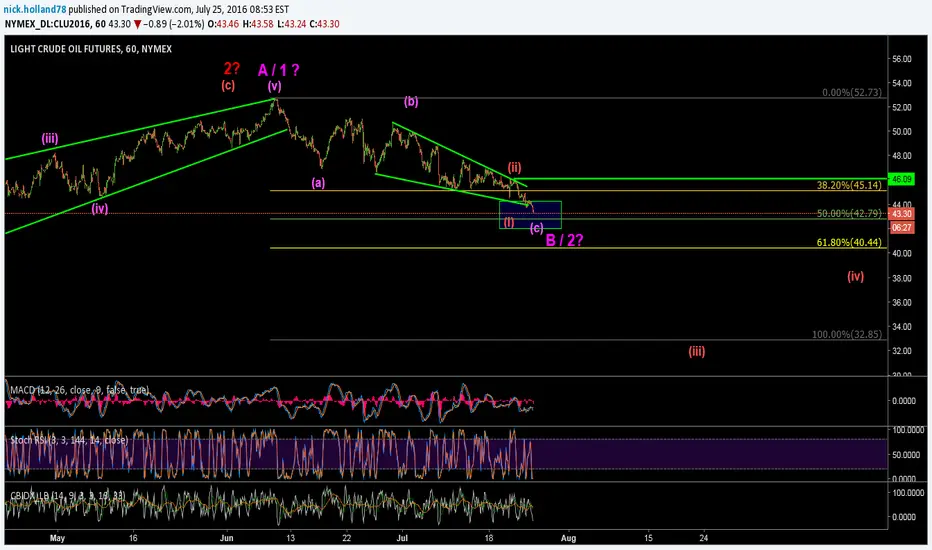Select the magenta (c) label below the box
The height and width of the screenshot is (550, 932).
pyautogui.click(x=537, y=228)
